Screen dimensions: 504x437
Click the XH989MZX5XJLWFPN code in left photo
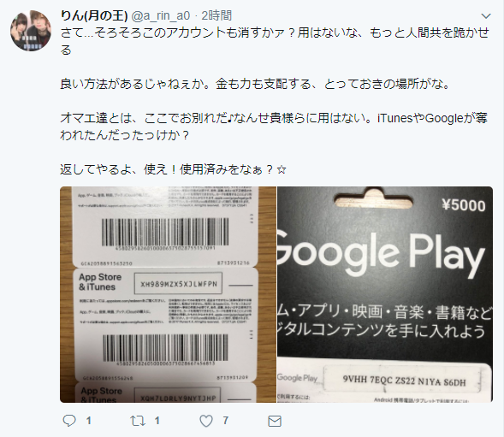(179, 284)
